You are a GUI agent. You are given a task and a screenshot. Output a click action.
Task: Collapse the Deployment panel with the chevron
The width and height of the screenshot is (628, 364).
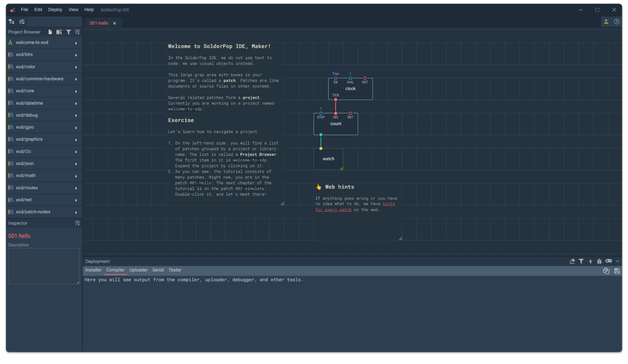pos(618,261)
